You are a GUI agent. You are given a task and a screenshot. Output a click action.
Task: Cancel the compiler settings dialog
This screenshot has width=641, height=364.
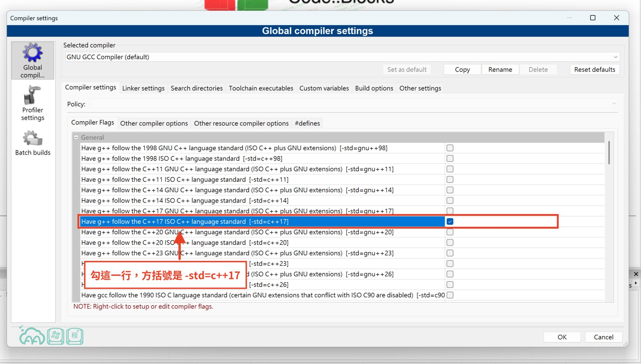click(603, 337)
